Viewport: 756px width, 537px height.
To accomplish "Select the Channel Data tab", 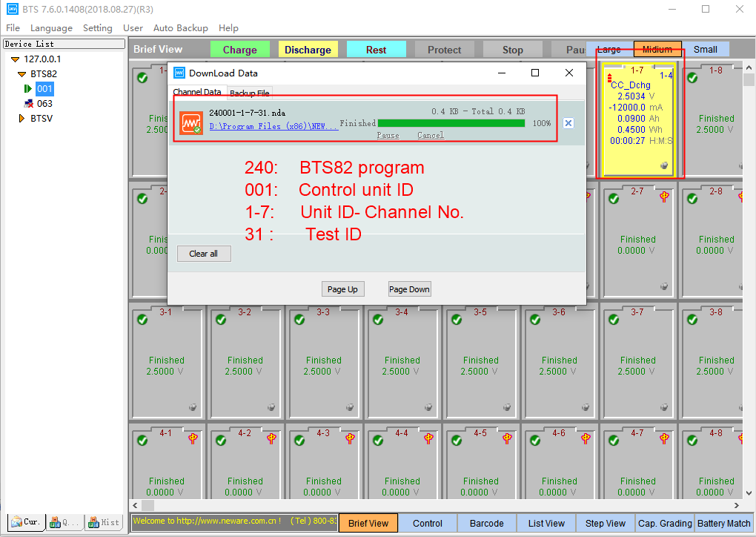I will point(196,92).
